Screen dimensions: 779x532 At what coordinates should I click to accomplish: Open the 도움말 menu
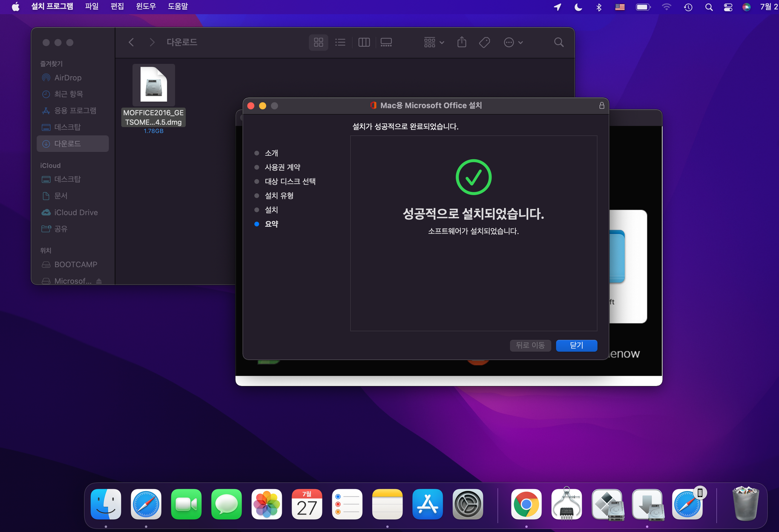[178, 7]
